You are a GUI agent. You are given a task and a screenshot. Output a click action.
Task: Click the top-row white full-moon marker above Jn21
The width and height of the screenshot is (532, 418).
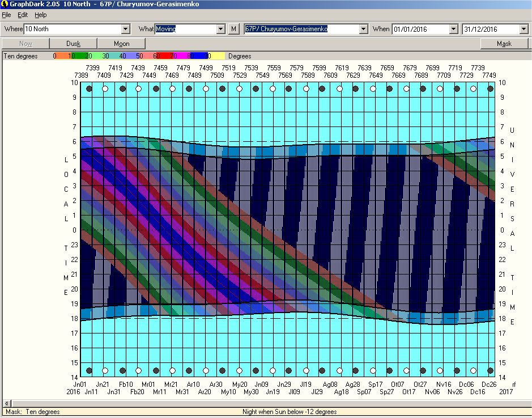[105, 89]
